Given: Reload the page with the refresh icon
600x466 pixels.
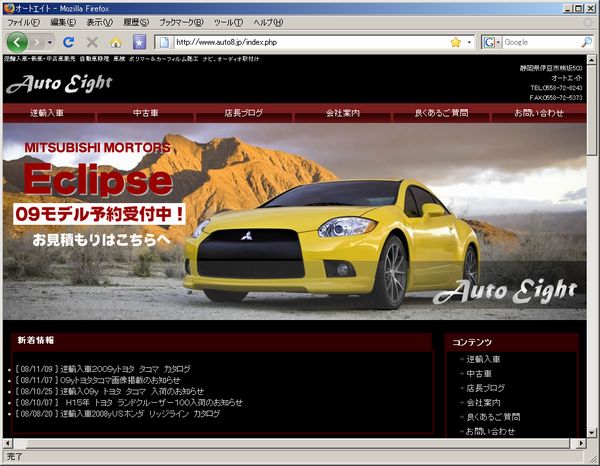Looking at the screenshot, I should pos(69,42).
